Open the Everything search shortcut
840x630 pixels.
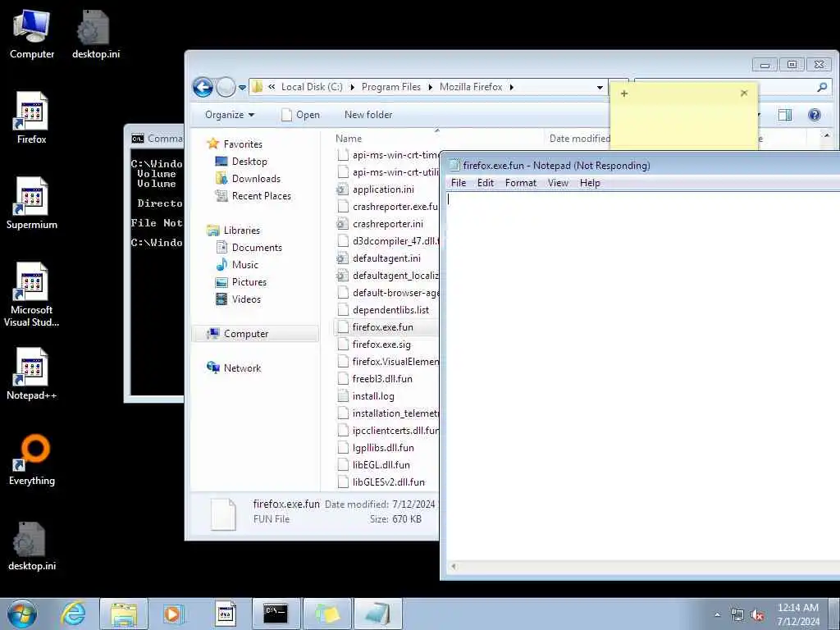click(x=32, y=459)
